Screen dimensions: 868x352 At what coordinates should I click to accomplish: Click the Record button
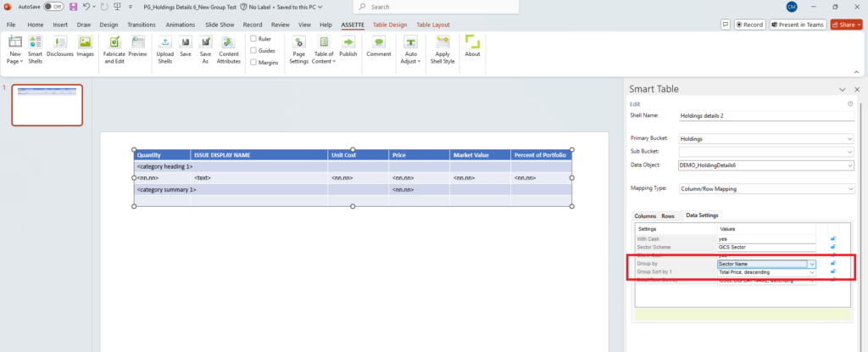pos(749,25)
